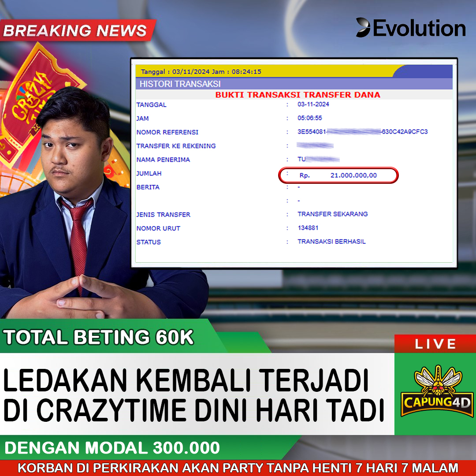Click the CAPUNG4D dragonfly logo
The width and height of the screenshot is (476, 476).
[435, 392]
